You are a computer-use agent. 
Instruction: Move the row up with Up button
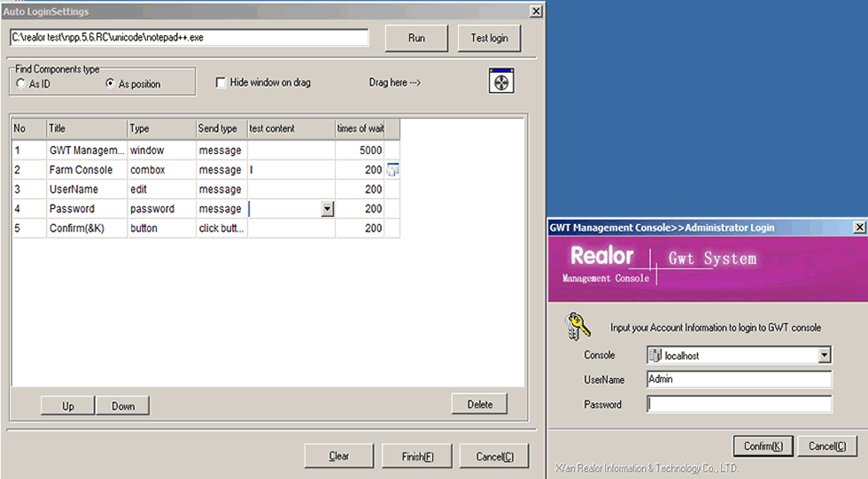[x=68, y=406]
